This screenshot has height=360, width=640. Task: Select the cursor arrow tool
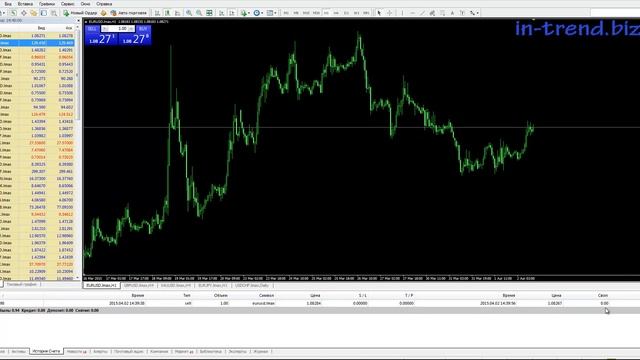[379, 13]
